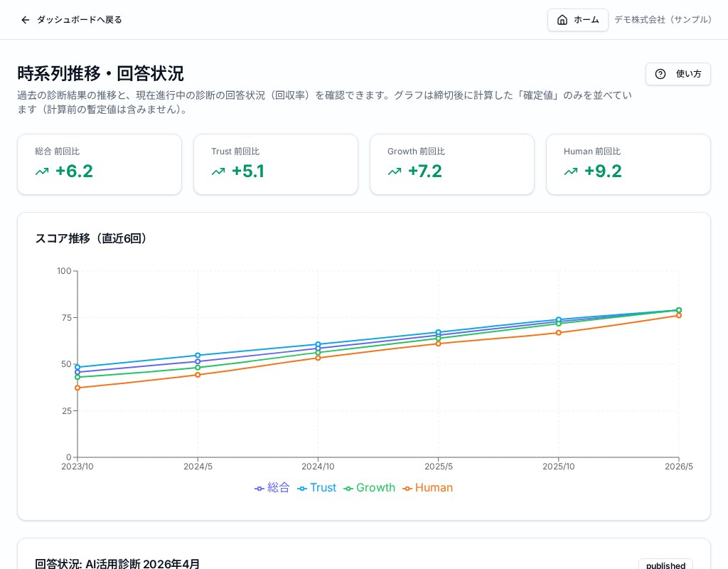Toggle the Growth series in chart legend
Screen dimensions: 728x569
tap(370, 488)
